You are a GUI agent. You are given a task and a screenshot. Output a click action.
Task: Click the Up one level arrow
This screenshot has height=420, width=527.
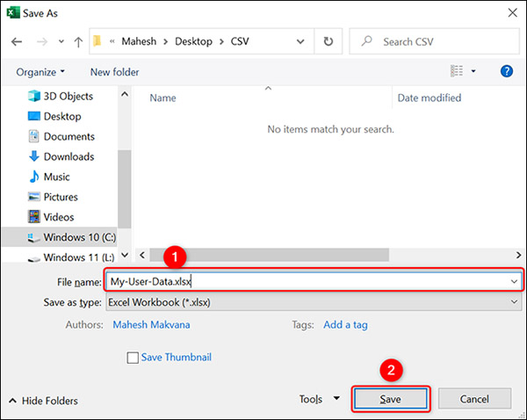coord(78,41)
